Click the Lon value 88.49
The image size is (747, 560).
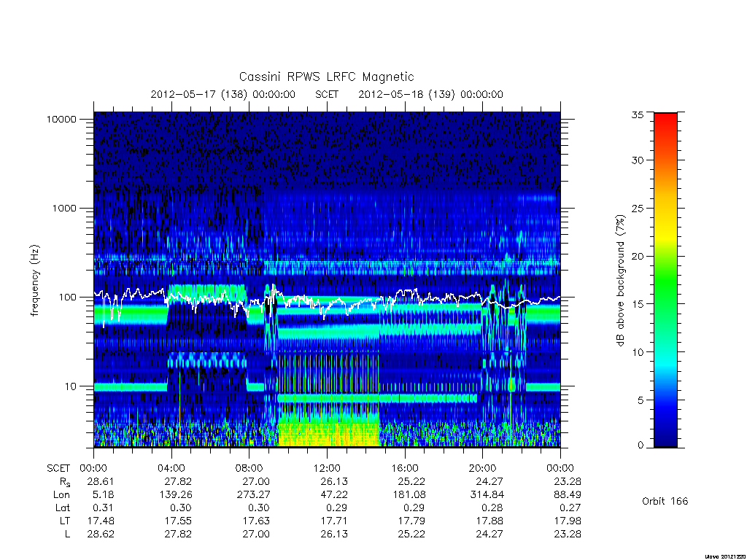point(568,495)
